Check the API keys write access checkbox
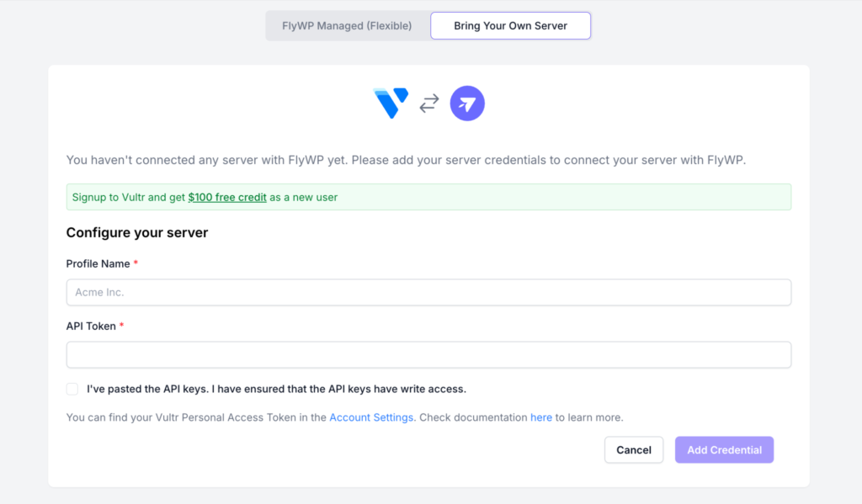 72,389
